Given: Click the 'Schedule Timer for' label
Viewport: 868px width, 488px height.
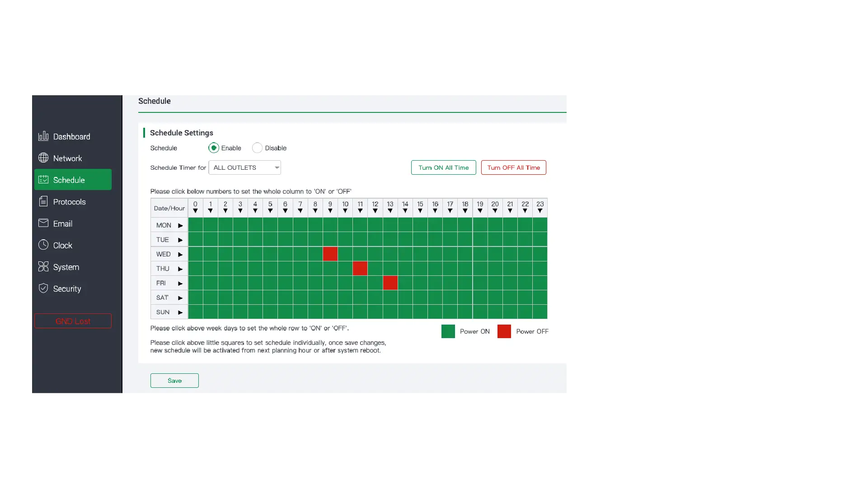Looking at the screenshot, I should click(x=178, y=168).
